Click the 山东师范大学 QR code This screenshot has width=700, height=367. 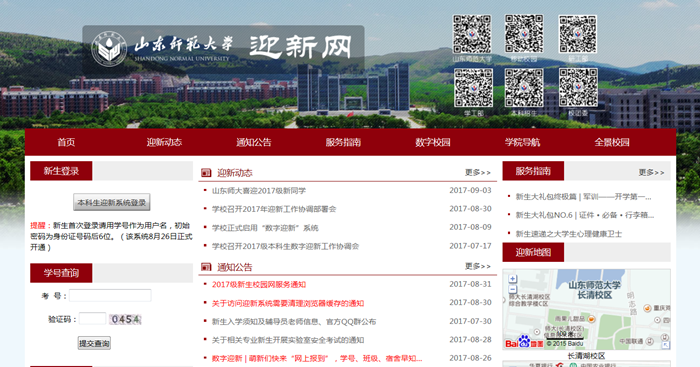point(472,34)
